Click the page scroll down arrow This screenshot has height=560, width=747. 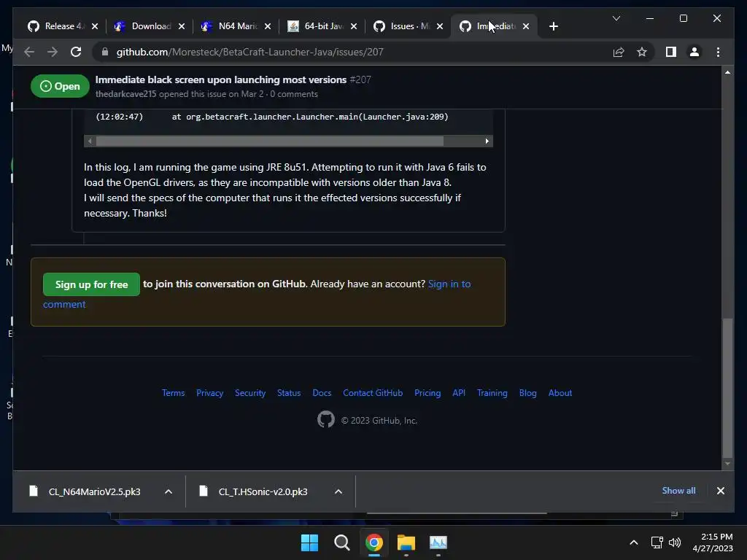click(727, 463)
